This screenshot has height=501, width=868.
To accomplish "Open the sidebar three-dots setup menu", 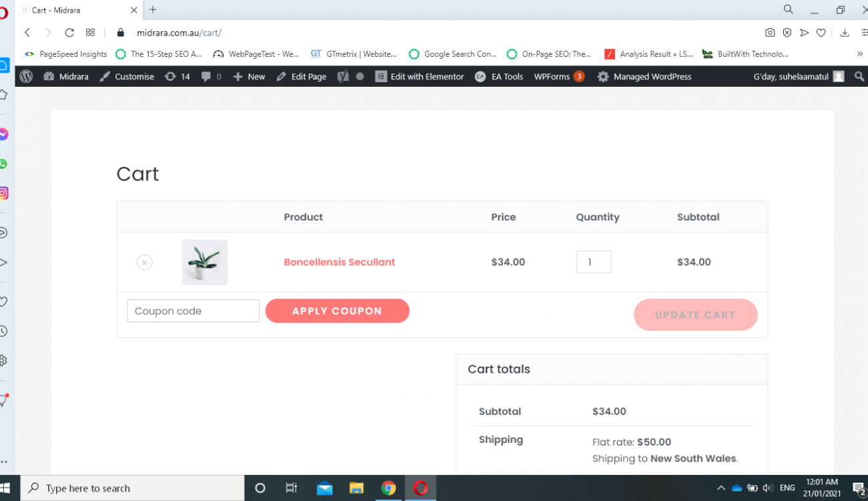I will (3, 462).
